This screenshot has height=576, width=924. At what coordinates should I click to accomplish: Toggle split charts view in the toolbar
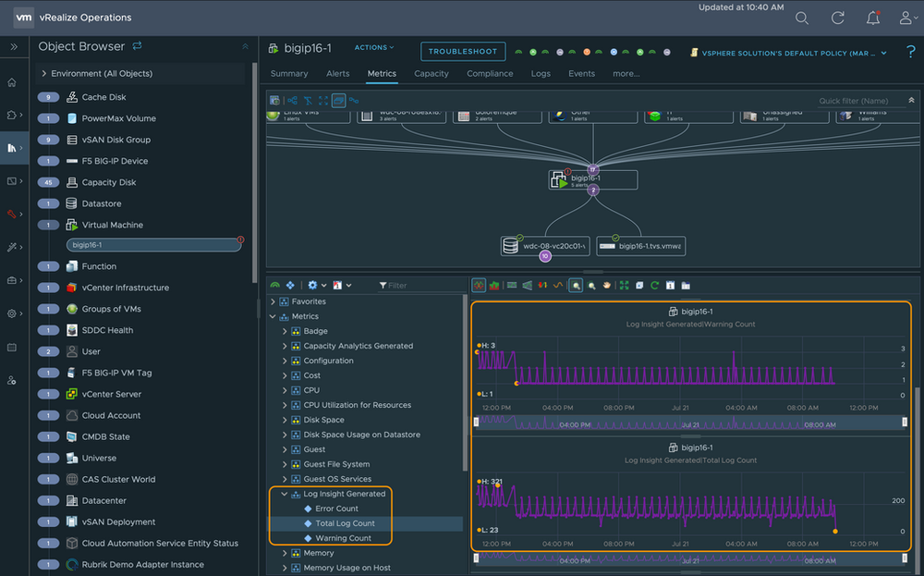click(479, 286)
